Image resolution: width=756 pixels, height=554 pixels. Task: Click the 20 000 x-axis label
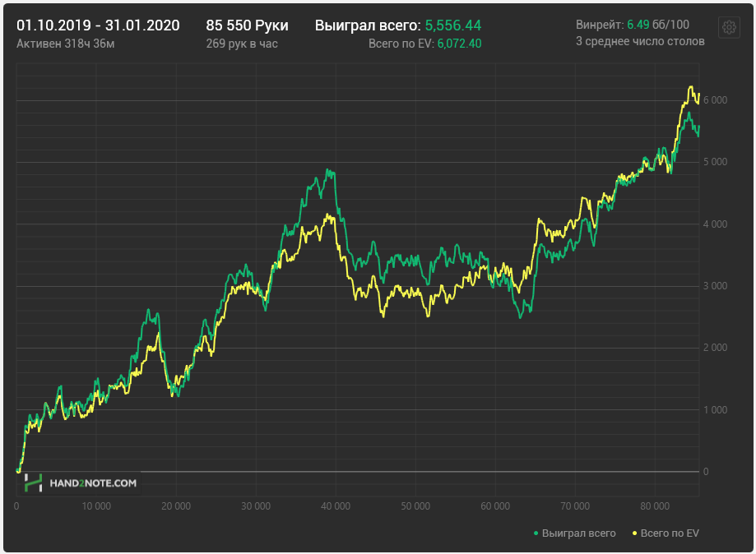(176, 506)
